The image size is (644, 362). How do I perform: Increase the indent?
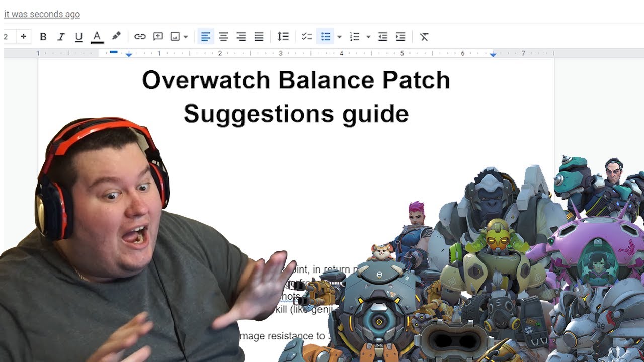pyautogui.click(x=400, y=37)
